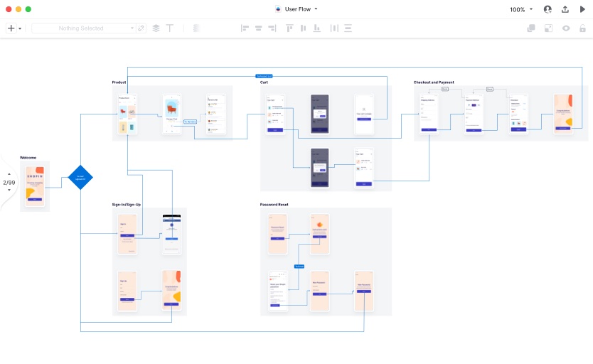Select the Text tool icon
This screenshot has width=593, height=364.
pos(170,28)
